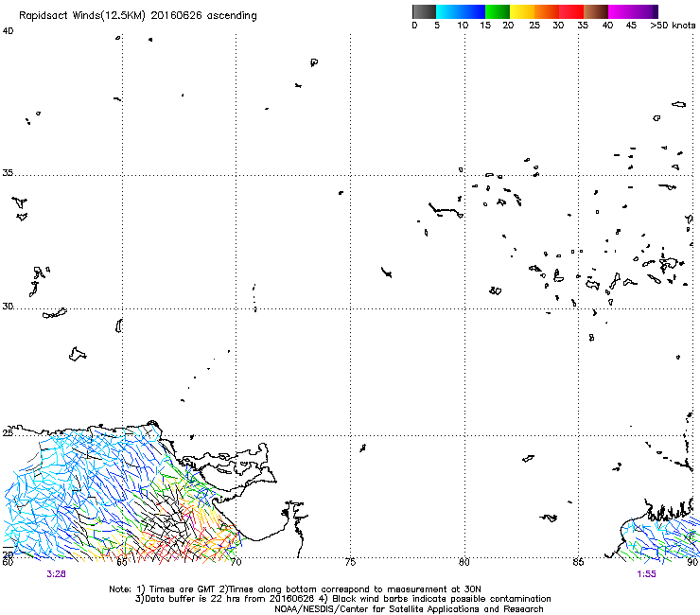Viewport: 700px width, 615px height.
Task: Click the latitude '40' axis label
Action: (8, 31)
